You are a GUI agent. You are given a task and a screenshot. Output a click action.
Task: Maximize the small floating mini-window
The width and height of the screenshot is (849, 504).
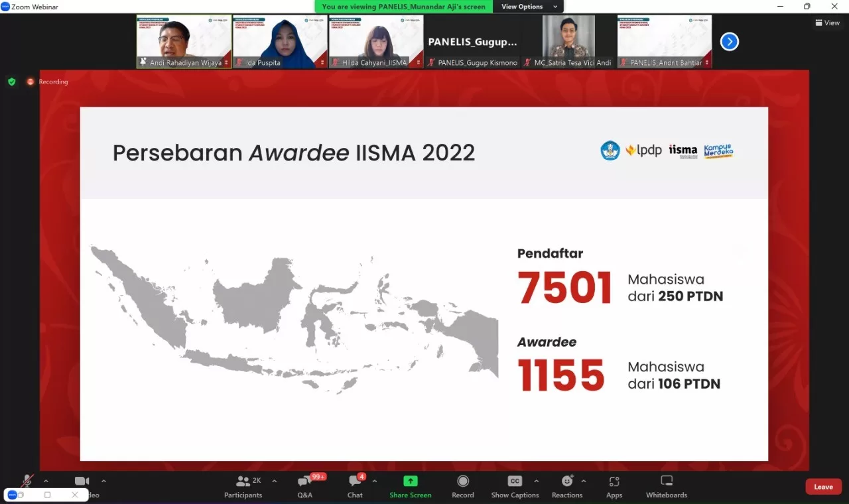tap(48, 495)
